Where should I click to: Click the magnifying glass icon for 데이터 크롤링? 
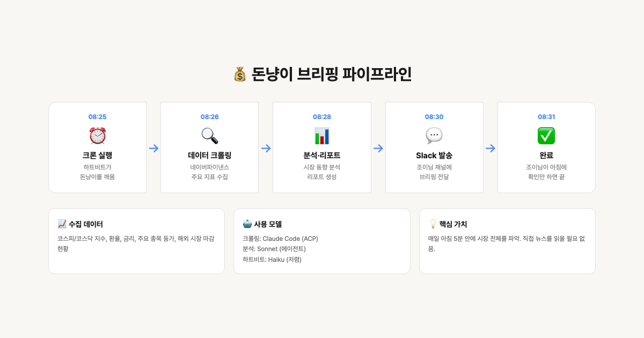[x=209, y=136]
